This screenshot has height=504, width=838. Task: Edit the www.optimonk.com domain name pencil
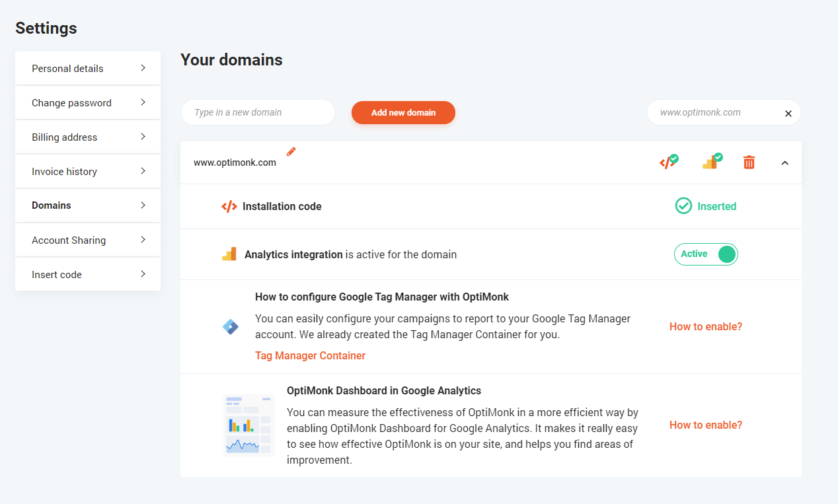click(291, 152)
